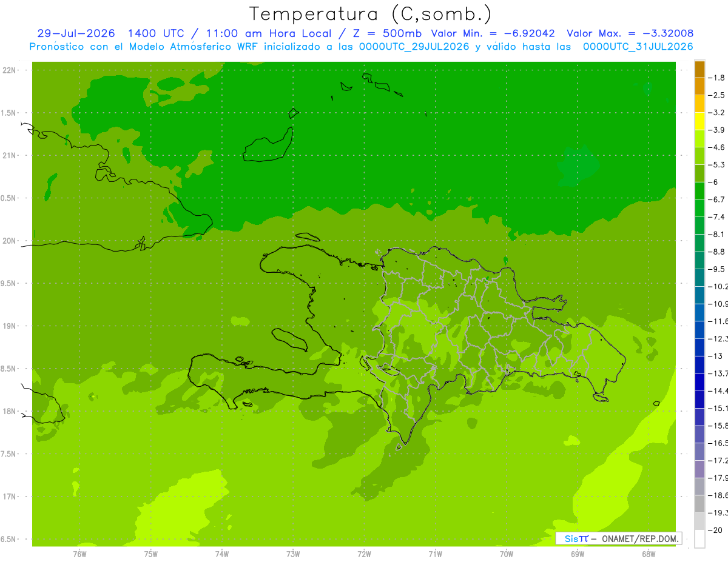Click Saona island off the southeast Dominican coast
This screenshot has height=562, width=728.
click(x=601, y=398)
